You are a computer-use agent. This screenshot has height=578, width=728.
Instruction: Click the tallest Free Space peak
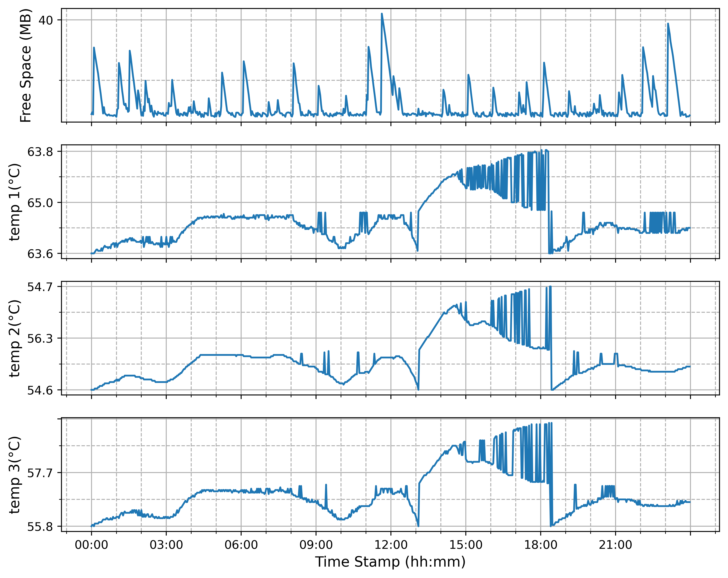click(382, 14)
